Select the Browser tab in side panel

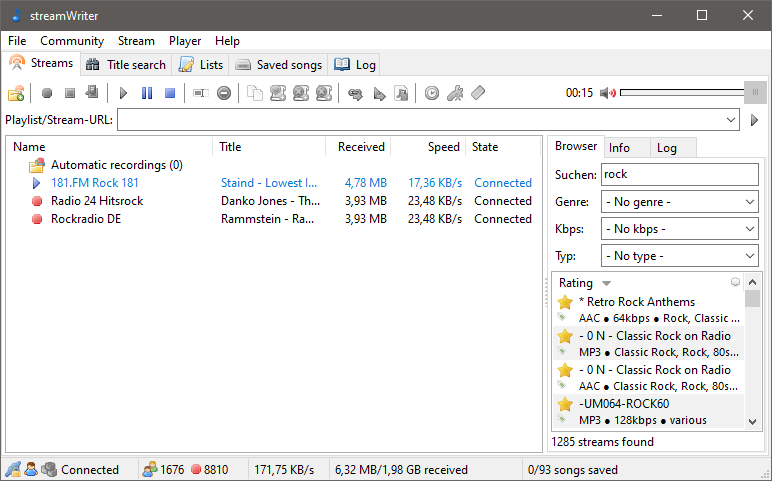[576, 146]
